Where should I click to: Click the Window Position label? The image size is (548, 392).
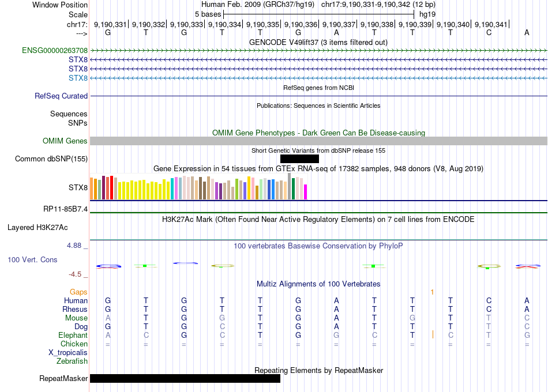(60, 5)
